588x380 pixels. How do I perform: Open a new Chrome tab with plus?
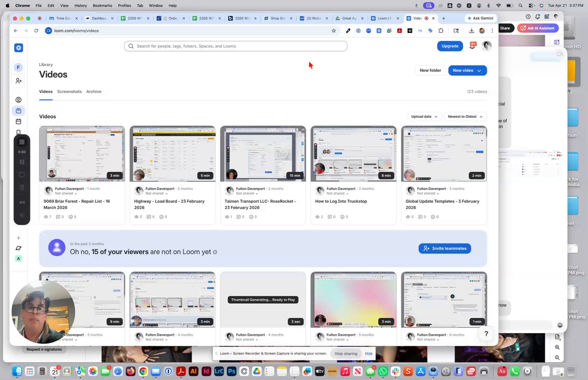[444, 18]
